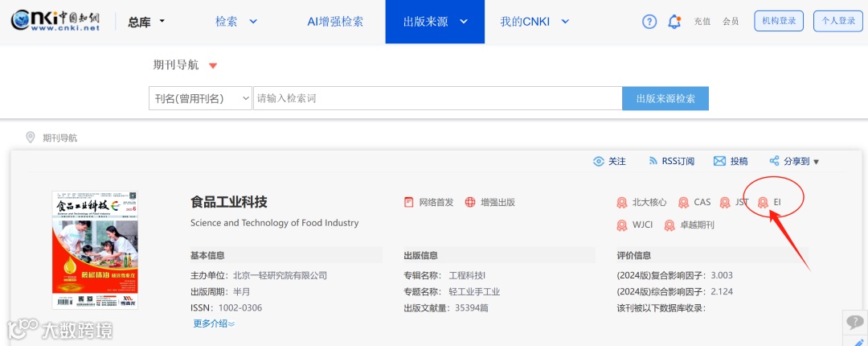Click the 会员 link
868x346 pixels.
point(731,22)
